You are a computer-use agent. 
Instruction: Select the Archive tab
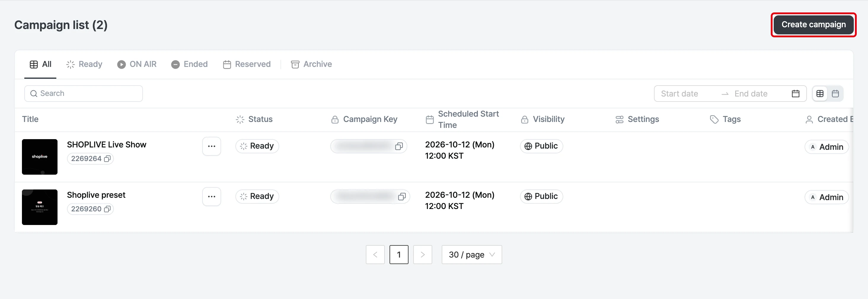point(312,64)
